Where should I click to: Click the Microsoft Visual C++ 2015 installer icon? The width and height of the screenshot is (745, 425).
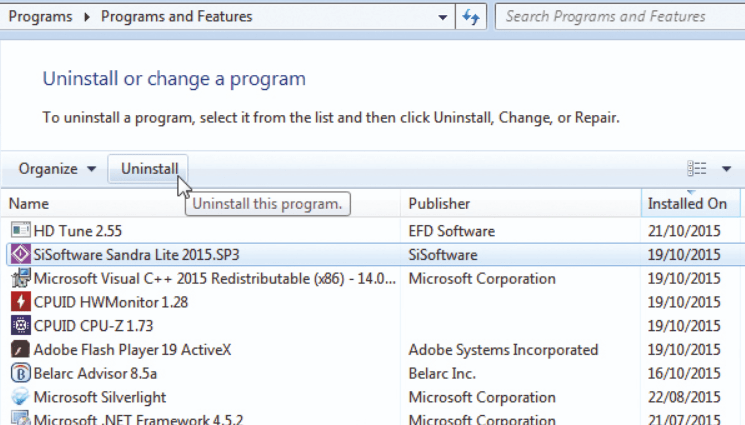tap(20, 278)
